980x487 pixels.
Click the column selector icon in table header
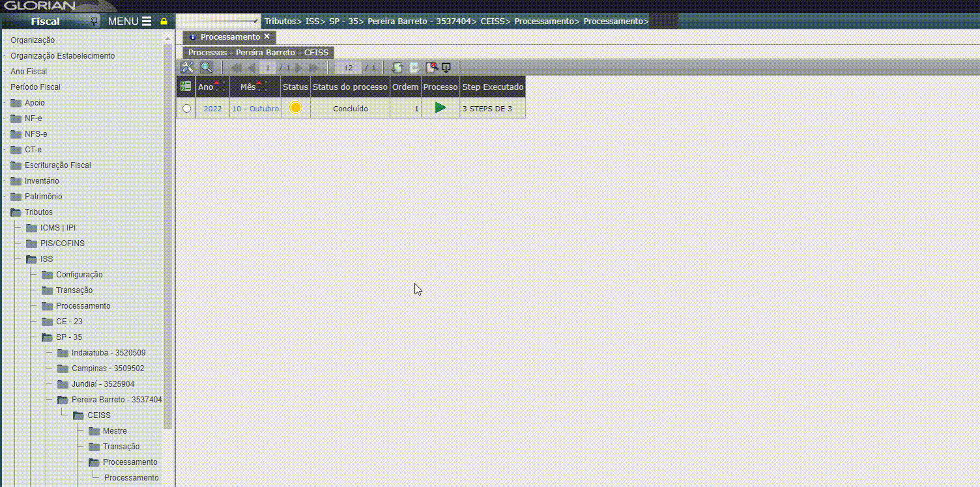tap(186, 87)
